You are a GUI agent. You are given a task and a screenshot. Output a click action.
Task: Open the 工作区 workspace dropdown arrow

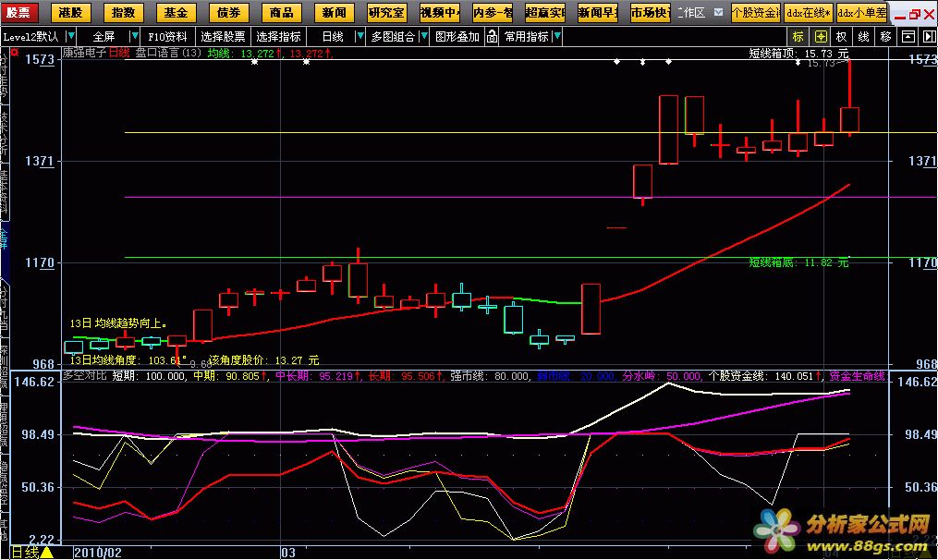(x=718, y=12)
